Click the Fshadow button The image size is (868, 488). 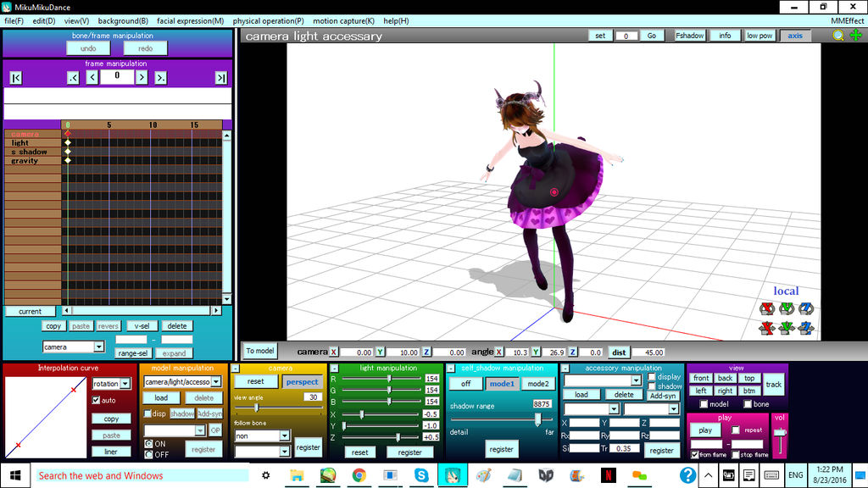[x=689, y=36]
